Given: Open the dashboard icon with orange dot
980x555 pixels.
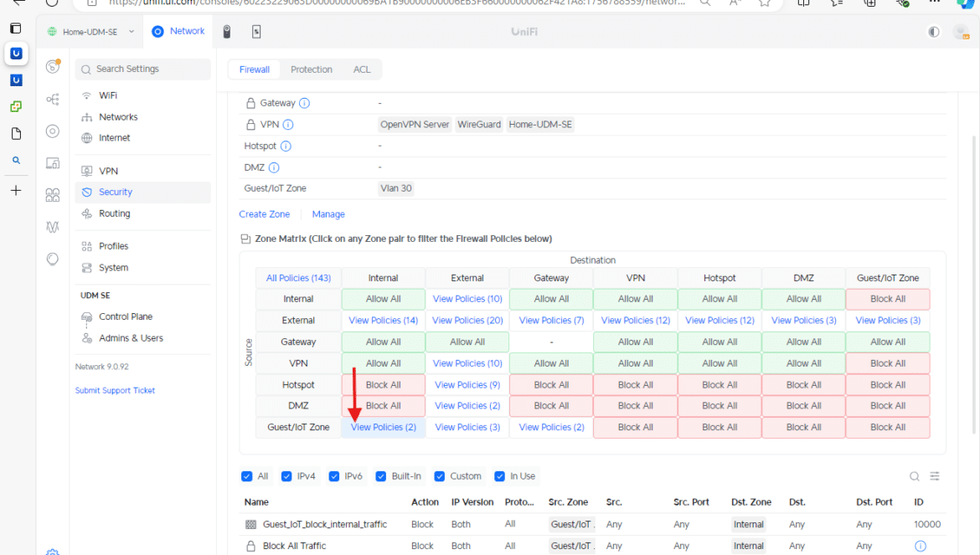Looking at the screenshot, I should pos(53,66).
